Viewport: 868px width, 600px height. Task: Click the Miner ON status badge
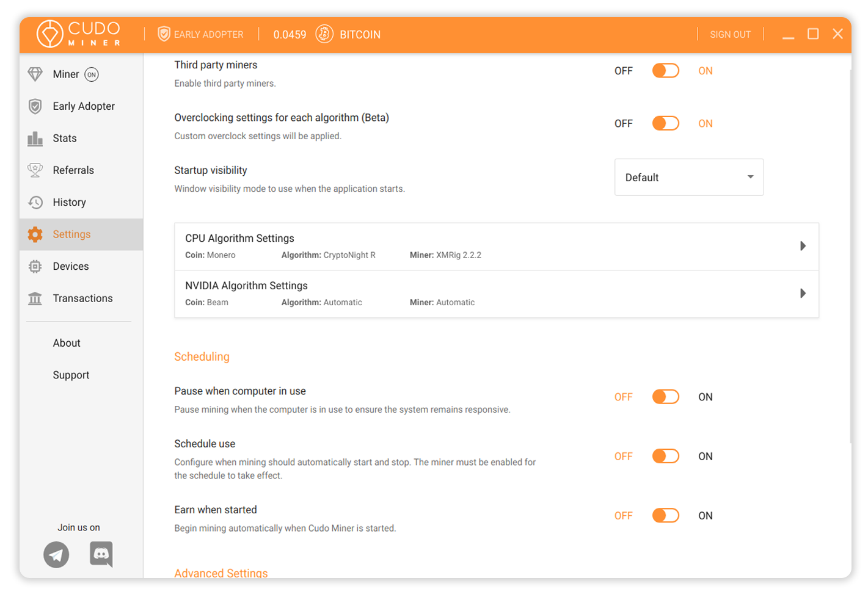click(x=92, y=74)
